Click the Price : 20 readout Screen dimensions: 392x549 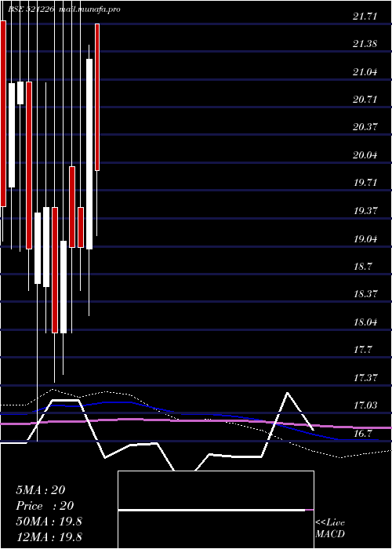point(45,506)
